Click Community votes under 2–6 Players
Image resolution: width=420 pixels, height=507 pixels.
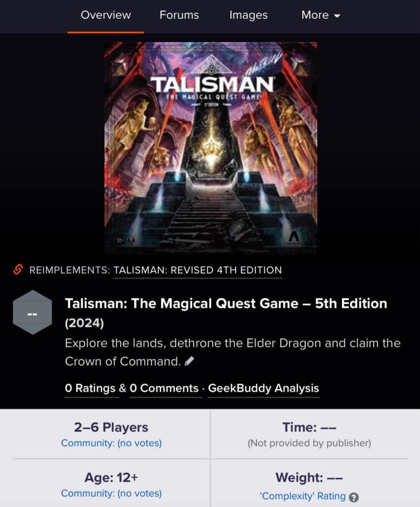(111, 443)
